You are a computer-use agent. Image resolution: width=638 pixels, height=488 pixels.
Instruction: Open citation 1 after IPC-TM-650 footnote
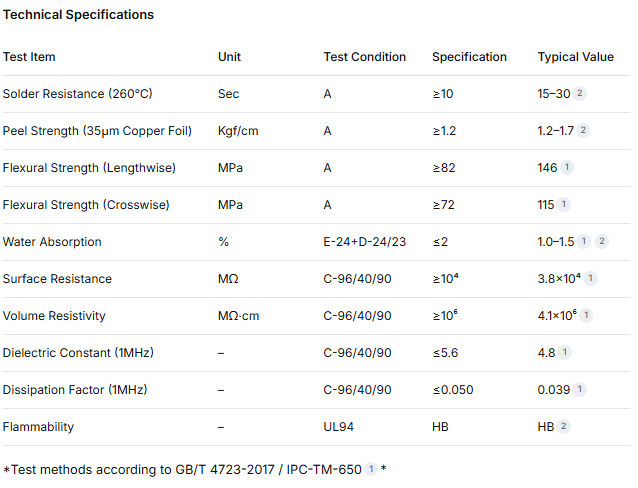371,469
